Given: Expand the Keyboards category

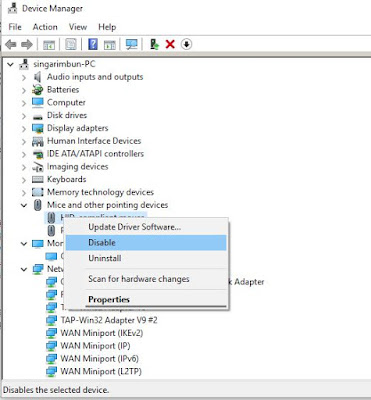Looking at the screenshot, I should pos(24,180).
